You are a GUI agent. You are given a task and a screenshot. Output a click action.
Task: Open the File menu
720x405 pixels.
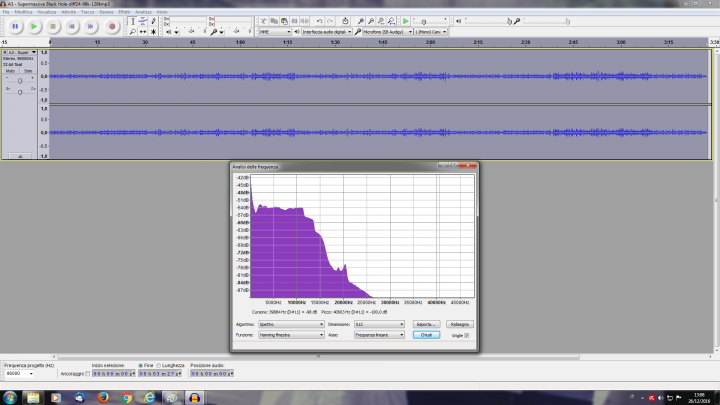(x=6, y=12)
